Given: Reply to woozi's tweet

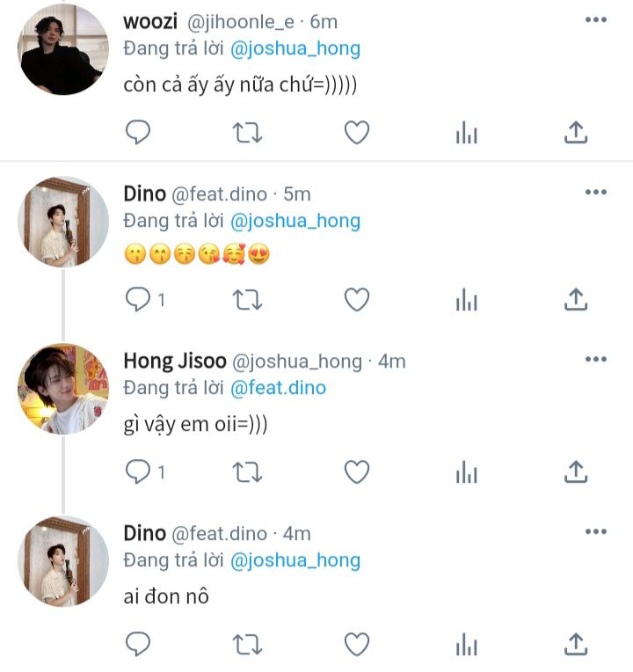Looking at the screenshot, I should point(137,132).
